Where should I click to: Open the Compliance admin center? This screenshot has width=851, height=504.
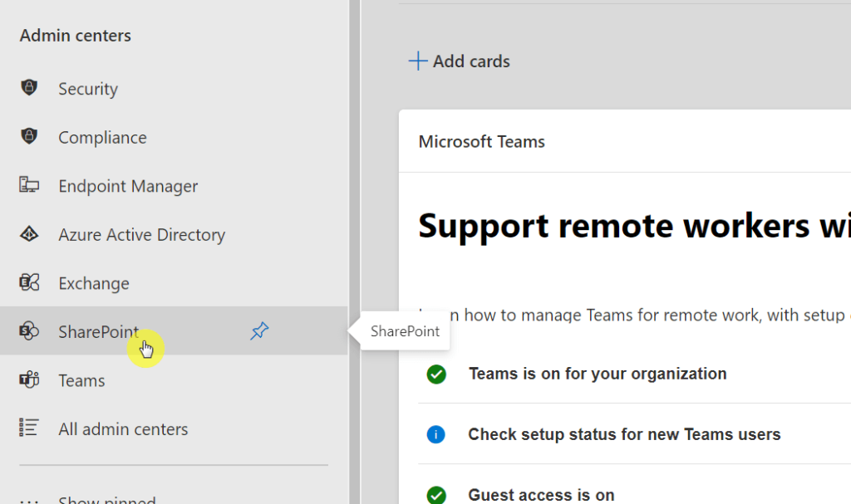(x=174, y=137)
